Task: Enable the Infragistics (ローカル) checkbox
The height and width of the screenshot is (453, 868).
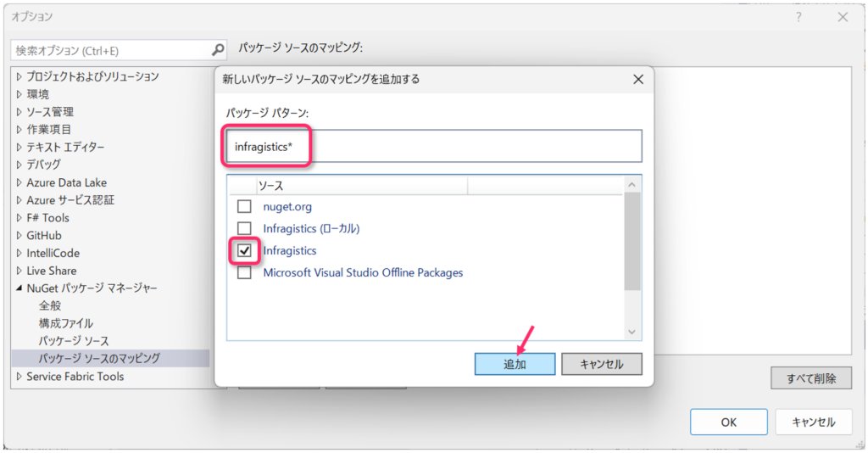Action: tap(244, 228)
